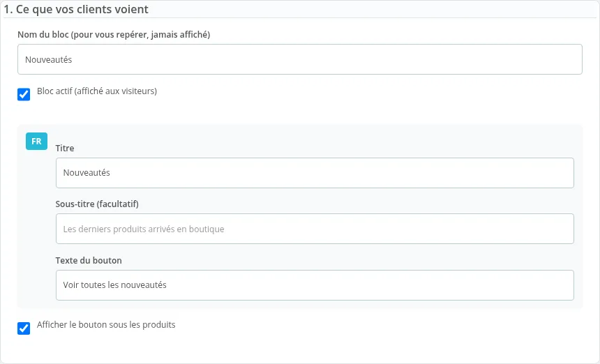
Task: Select the FR language badge
Action: [x=37, y=141]
